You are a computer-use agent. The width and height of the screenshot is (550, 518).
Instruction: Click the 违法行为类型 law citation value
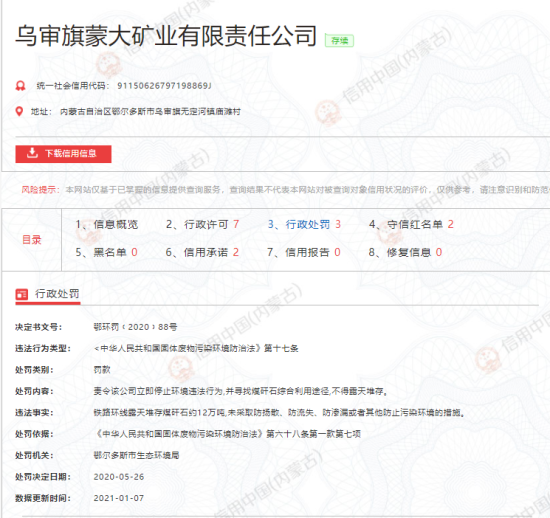tap(196, 349)
